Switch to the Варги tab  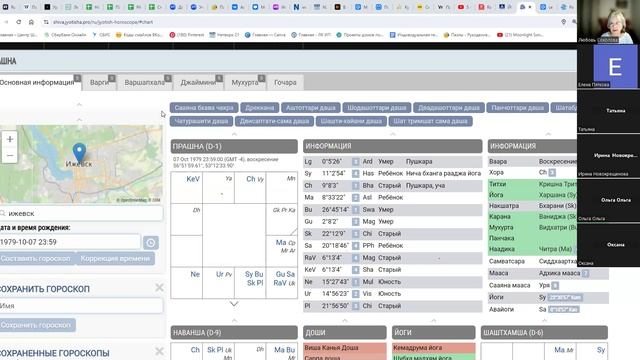(100, 82)
